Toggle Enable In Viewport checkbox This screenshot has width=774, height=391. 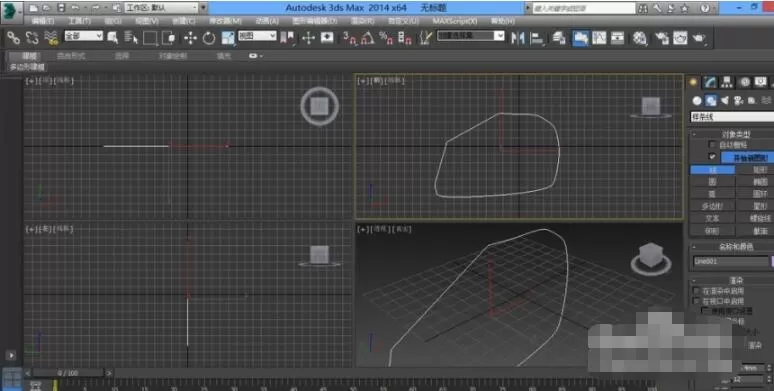[x=697, y=301]
